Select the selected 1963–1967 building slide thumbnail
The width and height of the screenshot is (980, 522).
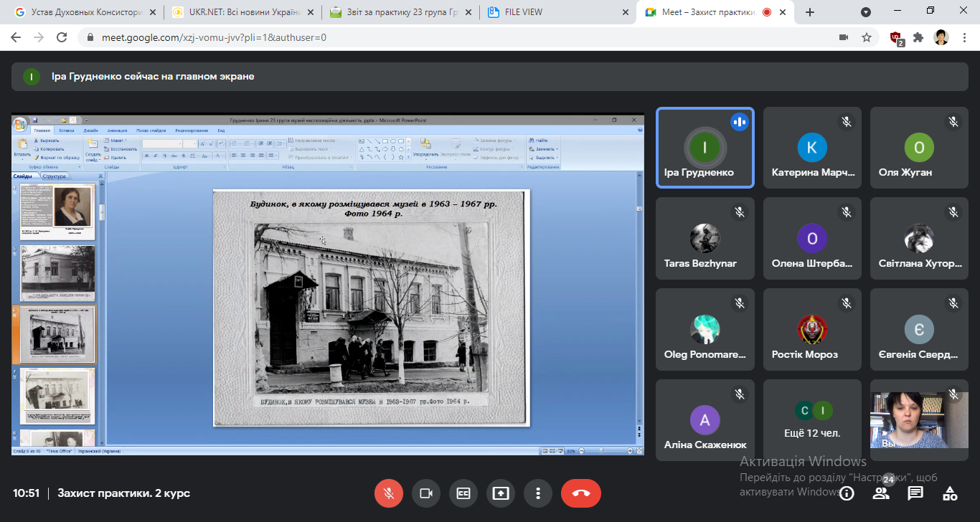57,335
